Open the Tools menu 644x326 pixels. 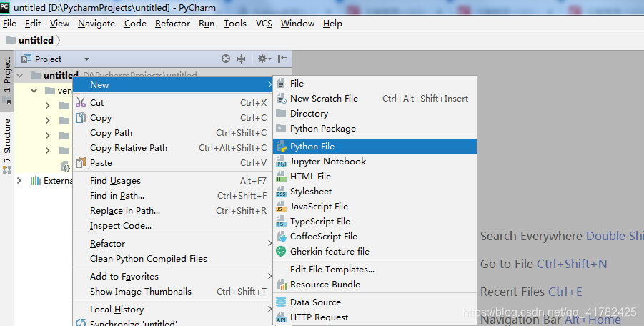[235, 24]
